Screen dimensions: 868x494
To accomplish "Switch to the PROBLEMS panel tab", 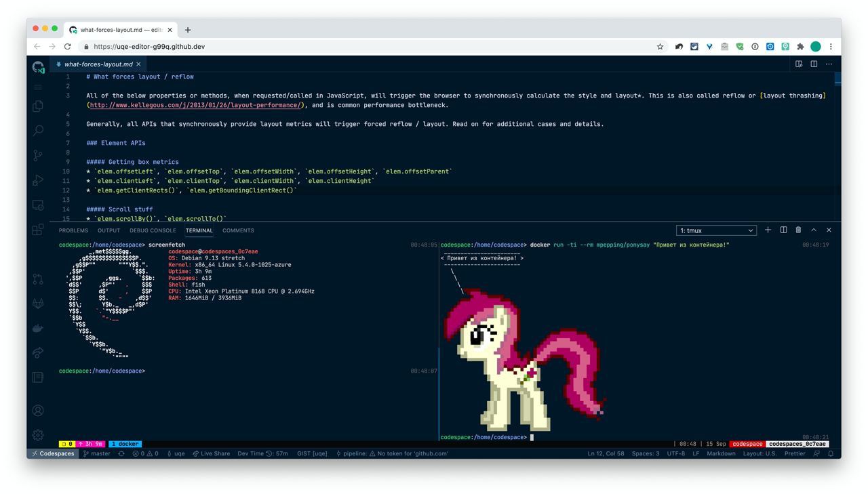I will (73, 230).
